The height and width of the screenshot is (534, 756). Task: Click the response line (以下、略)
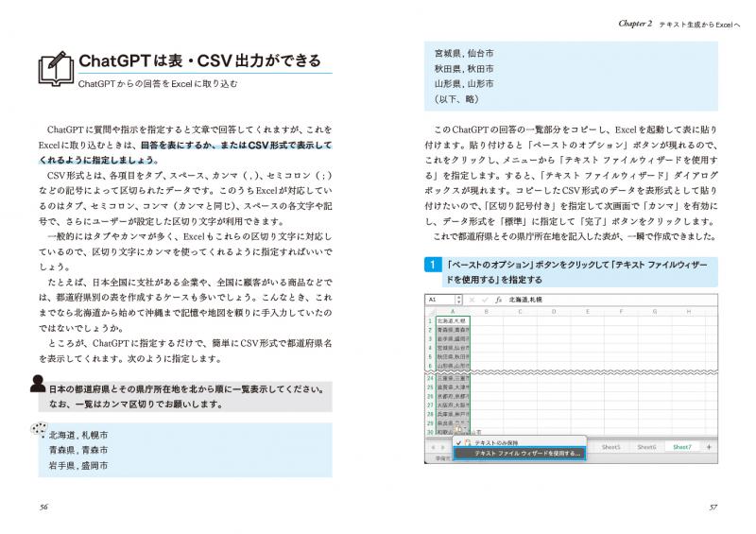tap(456, 99)
